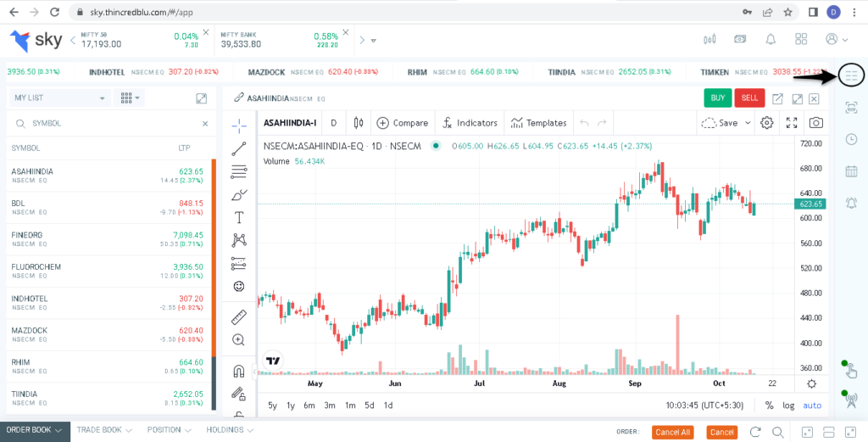Expand the user profile menu
The image size is (868, 442).
coord(837,39)
